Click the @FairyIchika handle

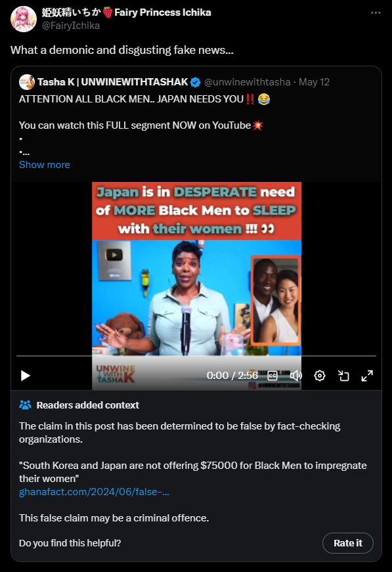click(71, 26)
